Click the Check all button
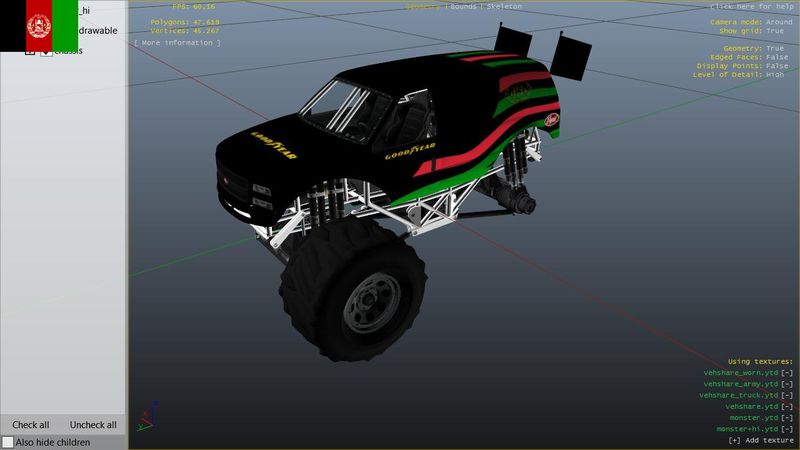 point(31,424)
